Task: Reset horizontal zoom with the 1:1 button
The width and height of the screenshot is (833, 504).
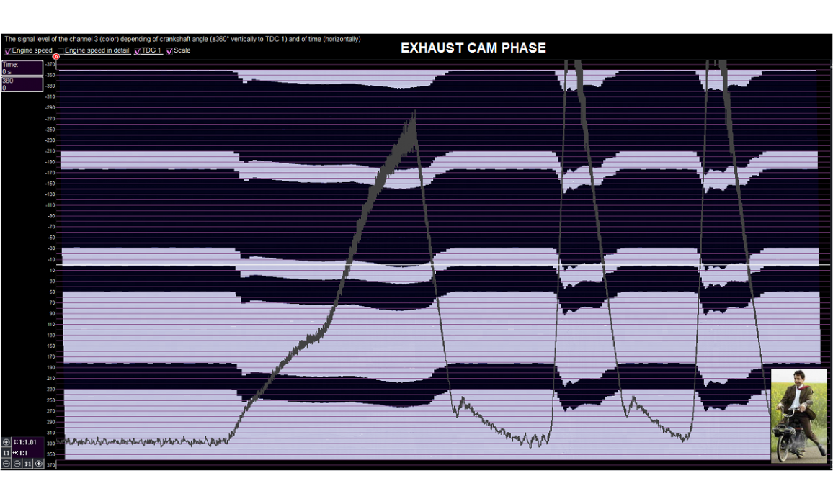Action: click(x=28, y=464)
